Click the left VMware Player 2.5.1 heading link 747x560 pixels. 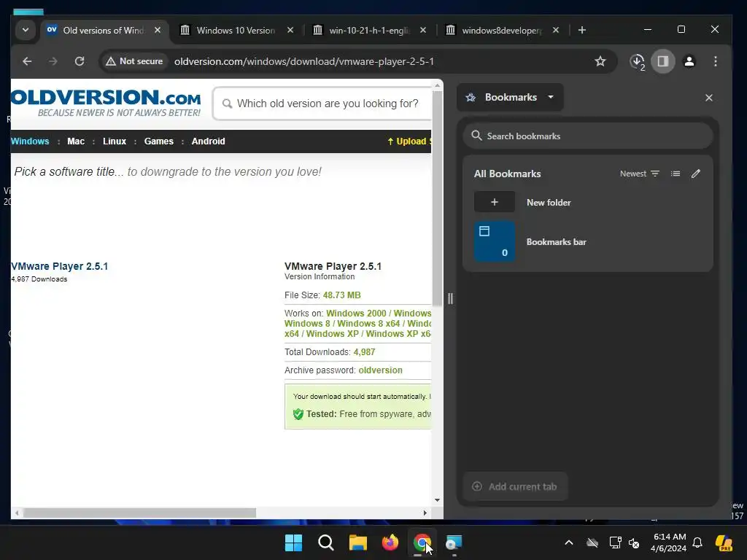point(60,266)
